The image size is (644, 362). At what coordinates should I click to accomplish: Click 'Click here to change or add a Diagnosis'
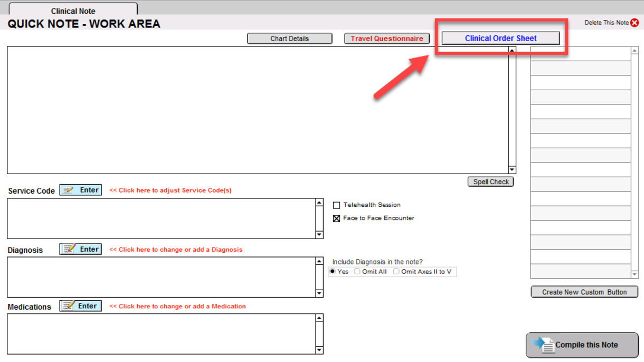pos(176,250)
